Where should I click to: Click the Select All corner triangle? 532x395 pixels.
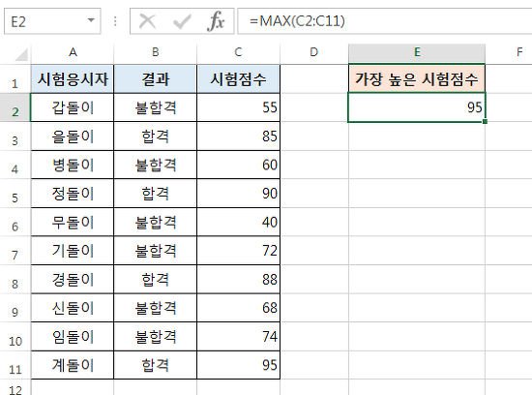[21, 54]
